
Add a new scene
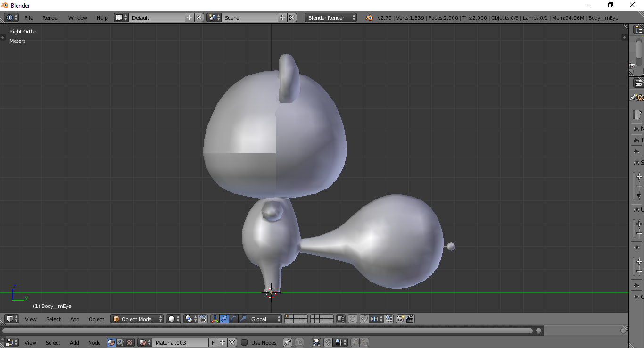click(282, 17)
